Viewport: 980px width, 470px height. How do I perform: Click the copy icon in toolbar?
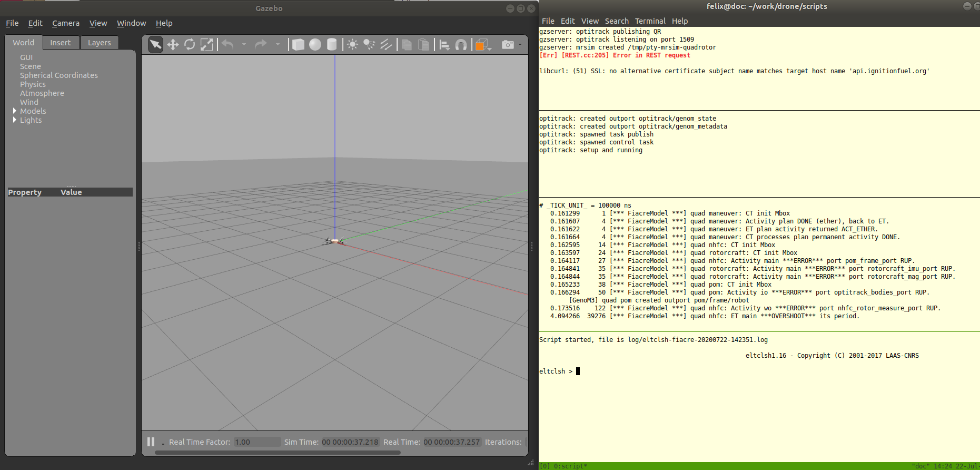407,45
